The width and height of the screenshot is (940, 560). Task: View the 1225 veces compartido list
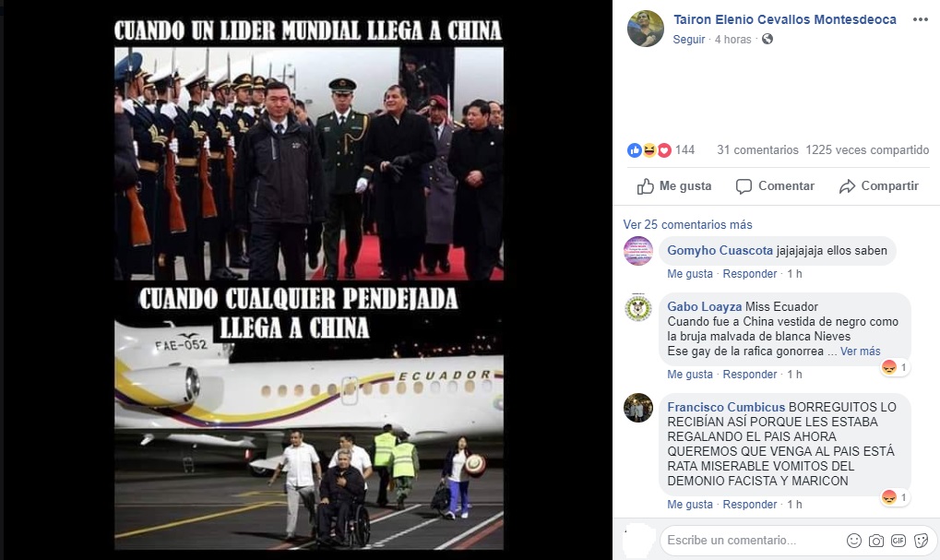(867, 149)
